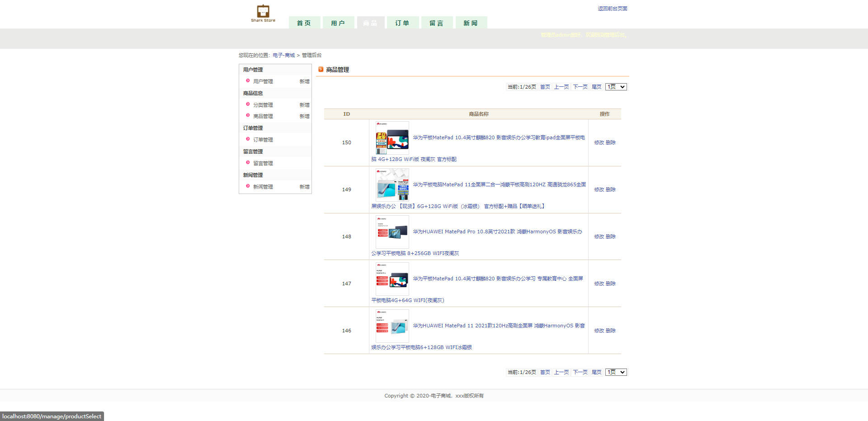The height and width of the screenshot is (421, 868).
Task: Open the 留言 navigation tab
Action: pos(437,23)
